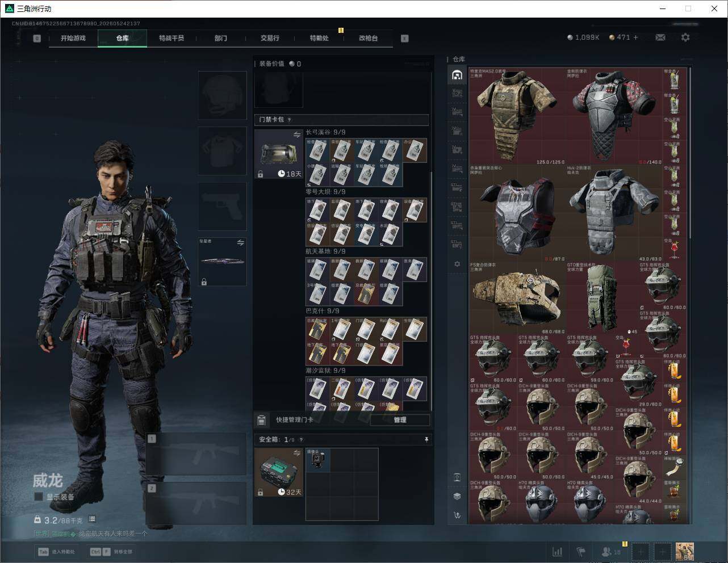728x563 pixels.
Task: Click the 零号大坝: 9/9 keycard heading
Action: [325, 192]
